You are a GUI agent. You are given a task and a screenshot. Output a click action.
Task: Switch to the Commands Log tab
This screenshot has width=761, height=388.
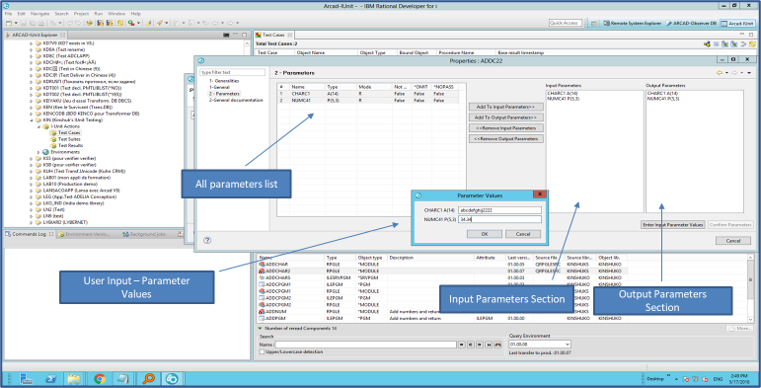29,234
